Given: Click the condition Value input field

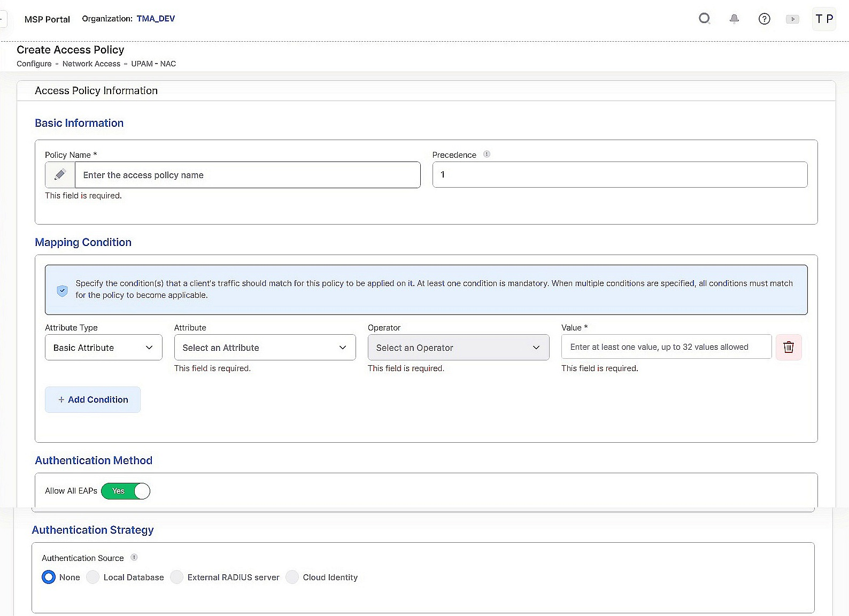Looking at the screenshot, I should coord(667,347).
